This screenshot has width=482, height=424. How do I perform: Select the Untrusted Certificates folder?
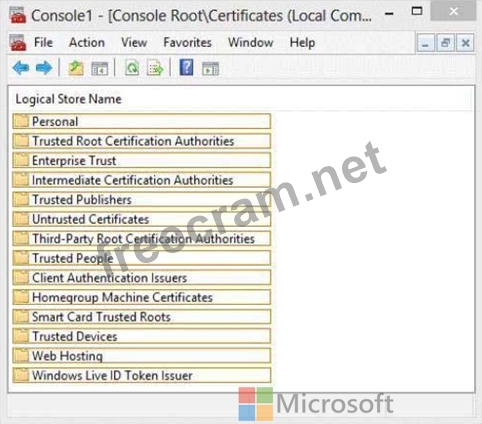pos(142,219)
